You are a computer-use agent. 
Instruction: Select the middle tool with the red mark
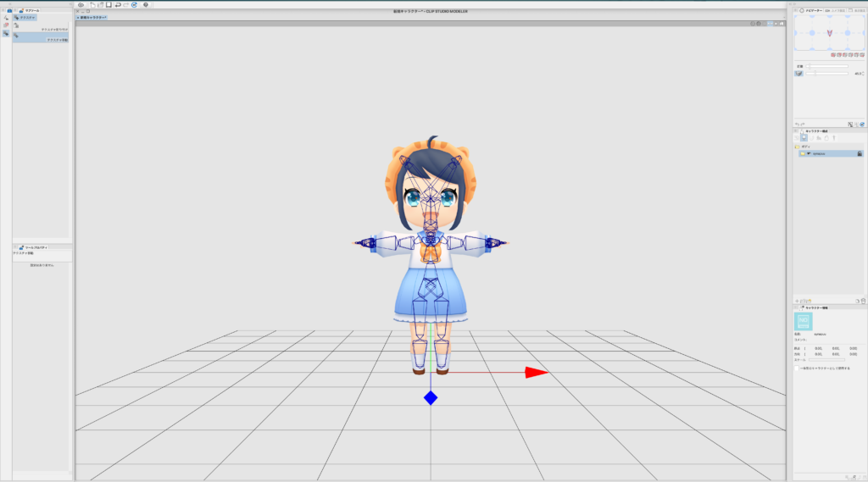point(6,25)
